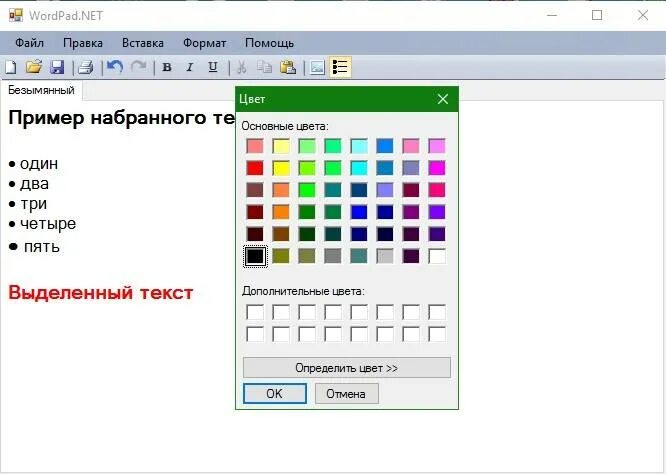Viewport: 666px width, 474px height.
Task: Pick the brown swatch in fifth row
Action: 281,234
